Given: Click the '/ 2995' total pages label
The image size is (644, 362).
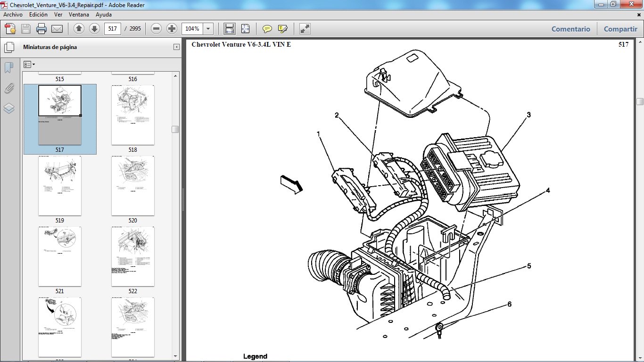Looking at the screenshot, I should [132, 29].
